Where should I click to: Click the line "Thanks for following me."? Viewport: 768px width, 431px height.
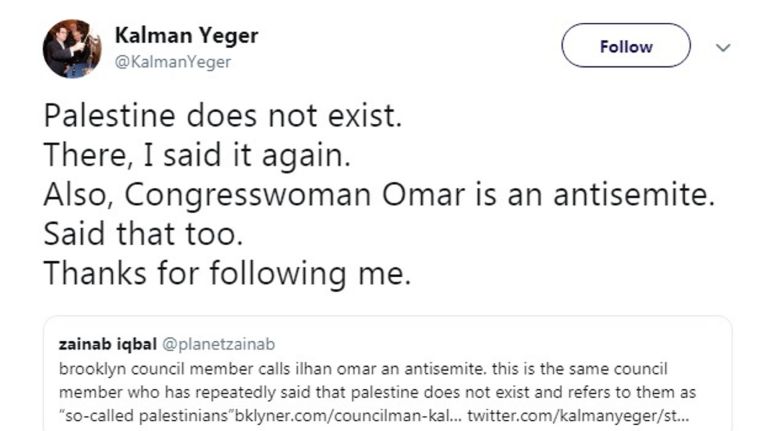(x=227, y=274)
